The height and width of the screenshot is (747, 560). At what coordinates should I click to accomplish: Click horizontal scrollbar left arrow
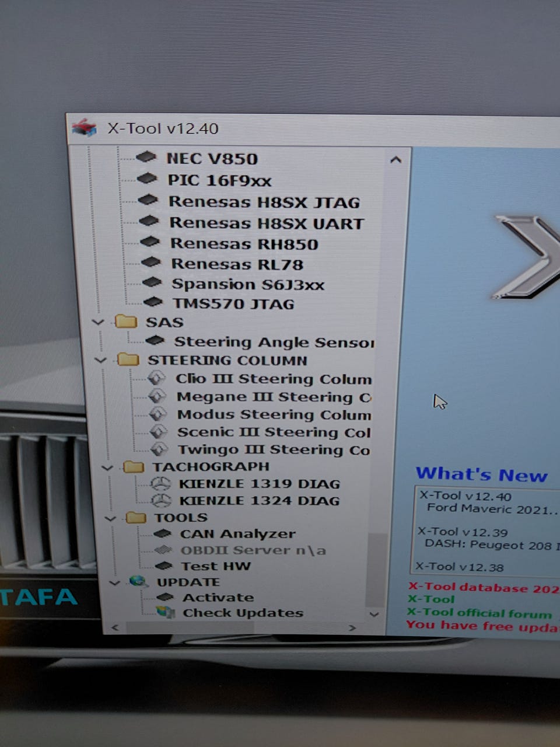(115, 628)
